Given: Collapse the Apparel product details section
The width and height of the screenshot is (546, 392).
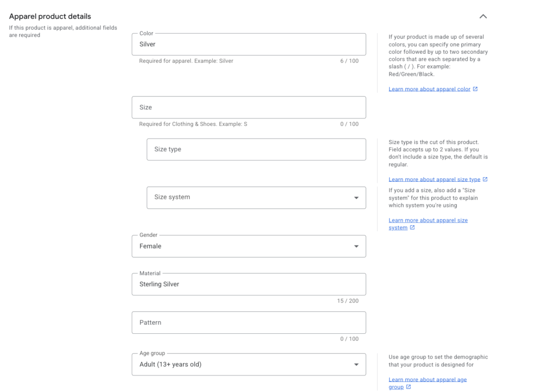Looking at the screenshot, I should pyautogui.click(x=483, y=17).
